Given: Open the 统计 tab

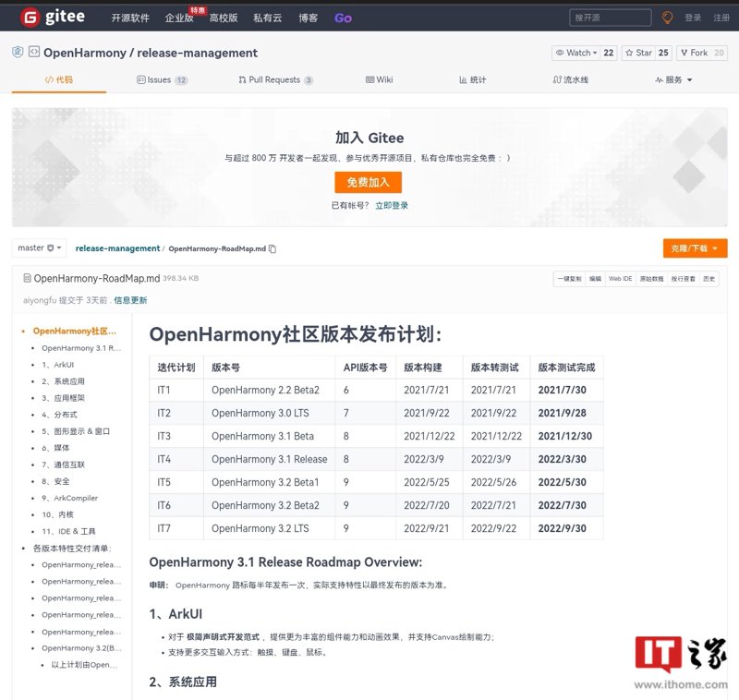Looking at the screenshot, I should 473,79.
